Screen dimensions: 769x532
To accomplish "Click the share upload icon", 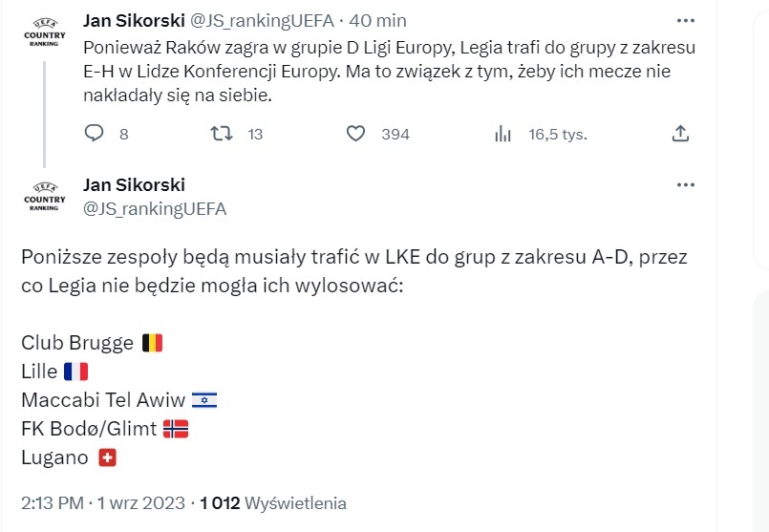I will coord(680,134).
